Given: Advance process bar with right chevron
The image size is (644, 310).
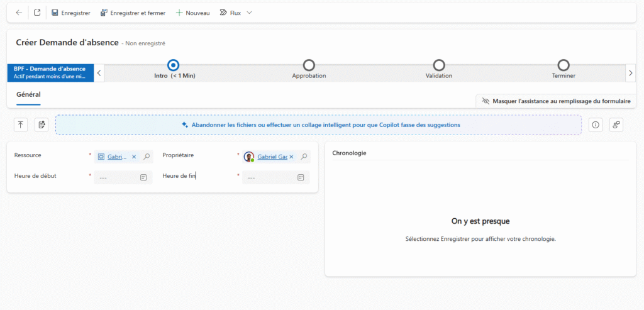Looking at the screenshot, I should tap(631, 73).
